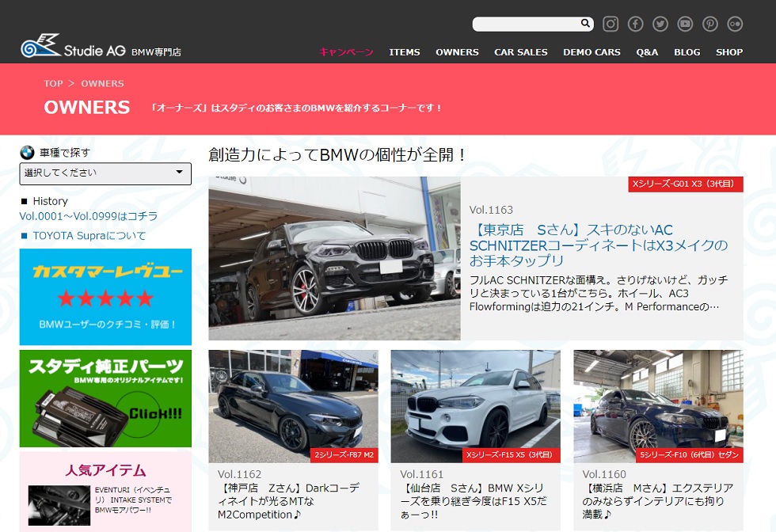
Task: Click the 2シリーズ-F87 M2 tag
Action: pyautogui.click(x=344, y=454)
